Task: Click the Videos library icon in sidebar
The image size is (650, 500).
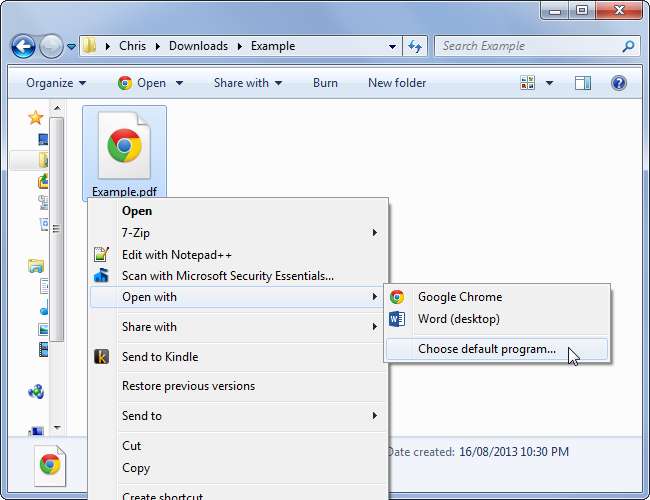Action: coord(44,350)
